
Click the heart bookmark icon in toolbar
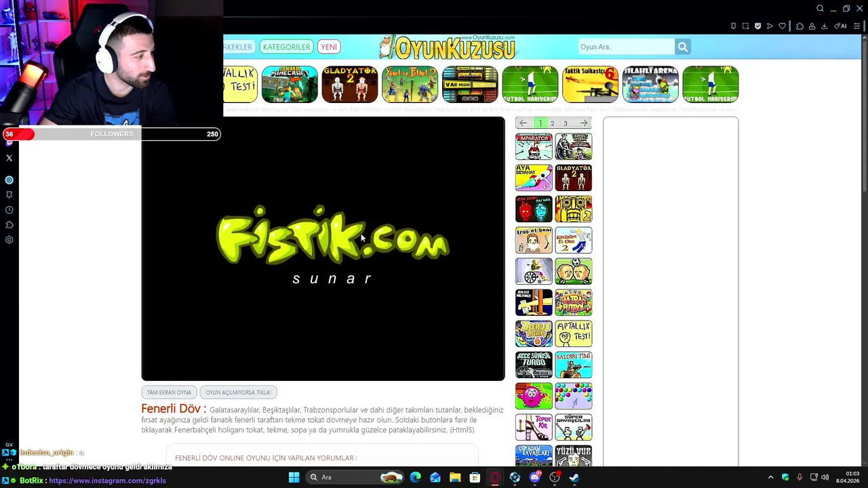(782, 26)
